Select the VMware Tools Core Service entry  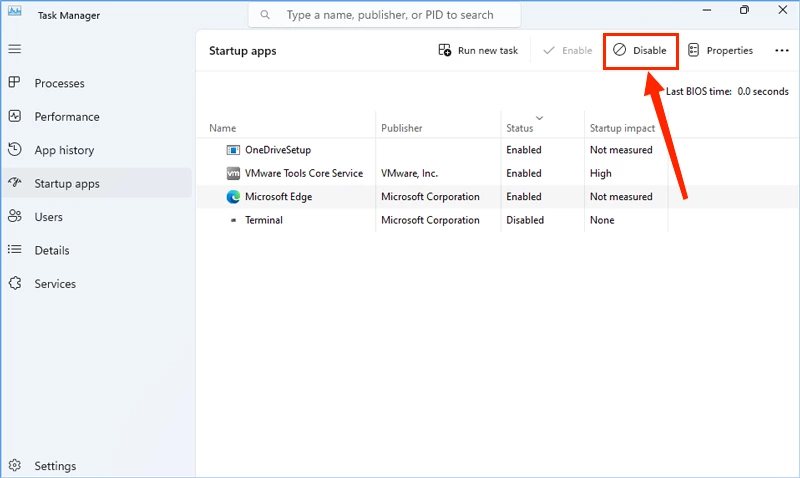(304, 173)
